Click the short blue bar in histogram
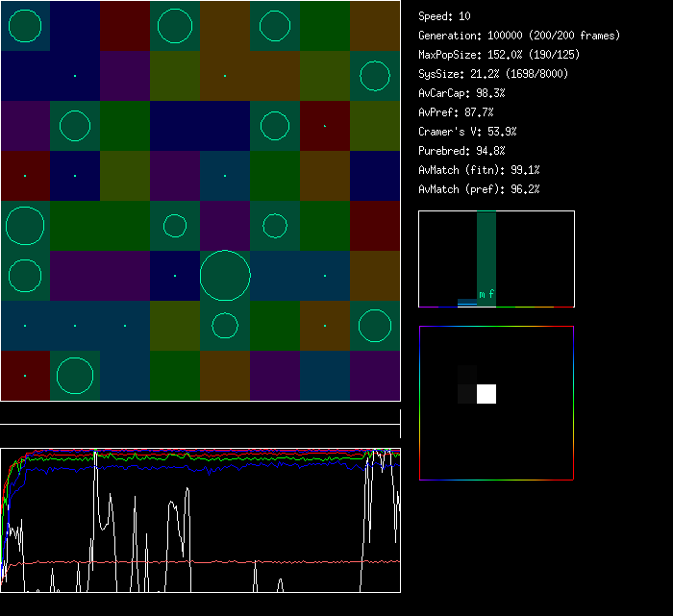Screen dimensions: 673x616 coord(466,303)
